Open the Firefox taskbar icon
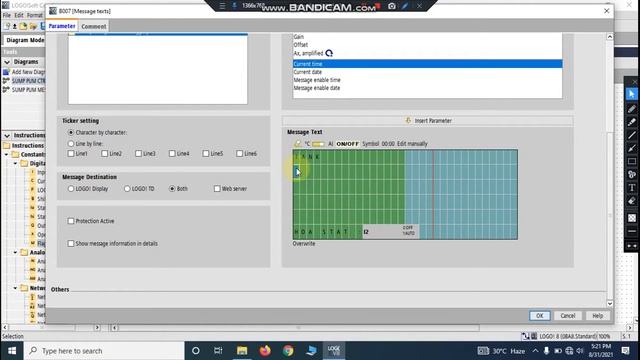The height and width of the screenshot is (360, 640). tap(265, 351)
